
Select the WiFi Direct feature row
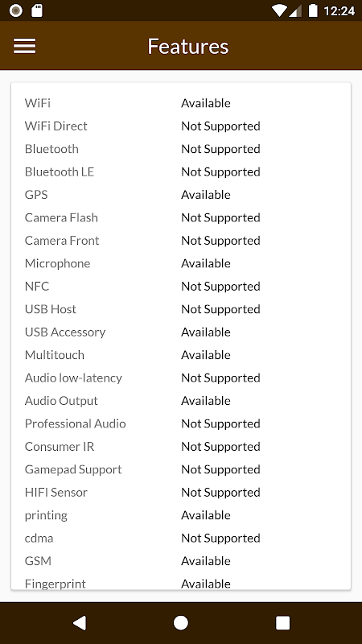pyautogui.click(x=181, y=126)
